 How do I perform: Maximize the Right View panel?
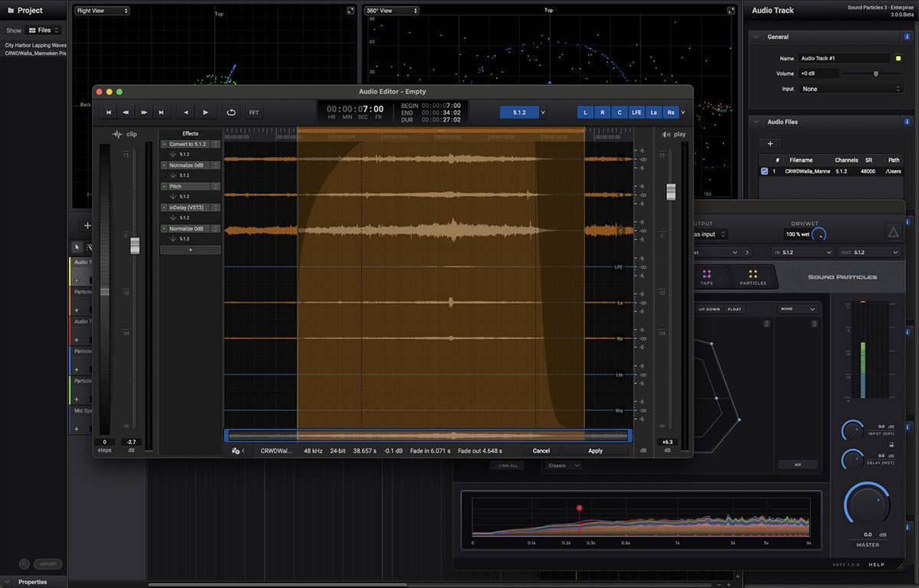351,11
